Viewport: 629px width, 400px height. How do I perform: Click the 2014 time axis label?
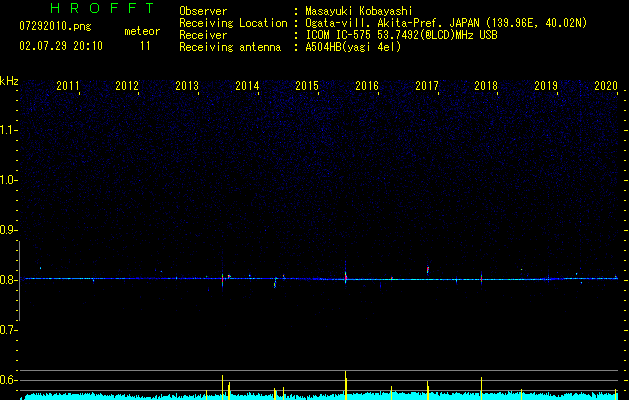click(x=247, y=86)
